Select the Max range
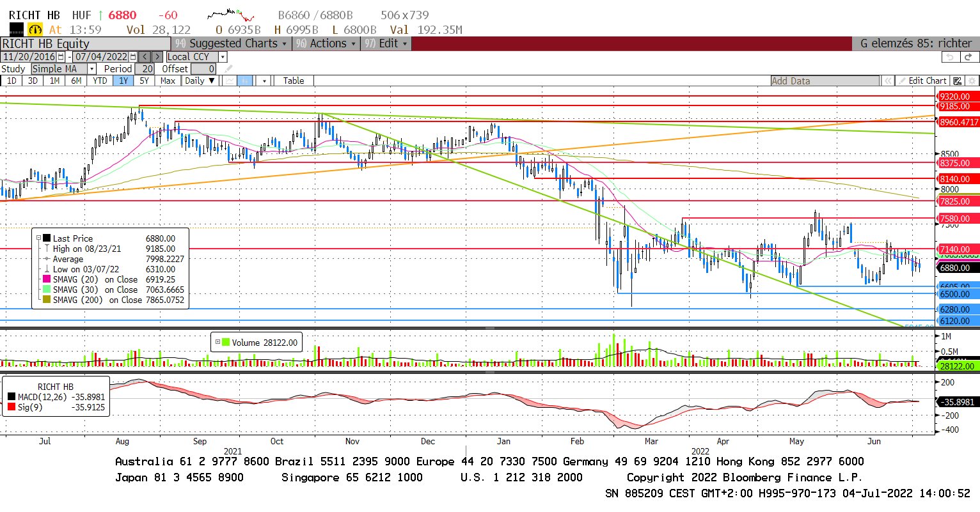This screenshot has height=512, width=980. [x=168, y=81]
